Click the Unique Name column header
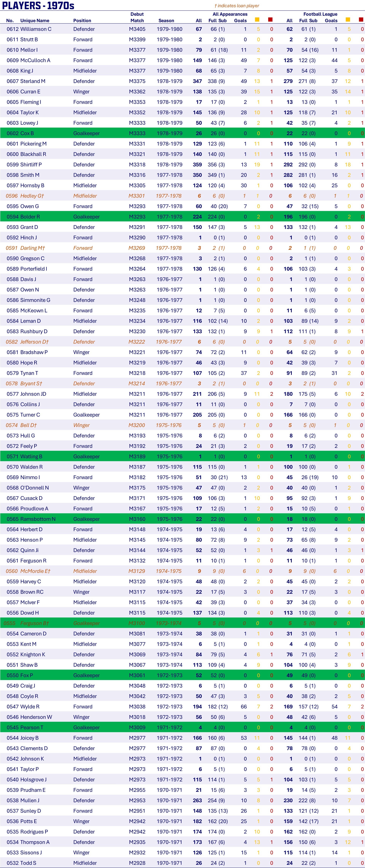365x868 pixels. click(x=35, y=20)
